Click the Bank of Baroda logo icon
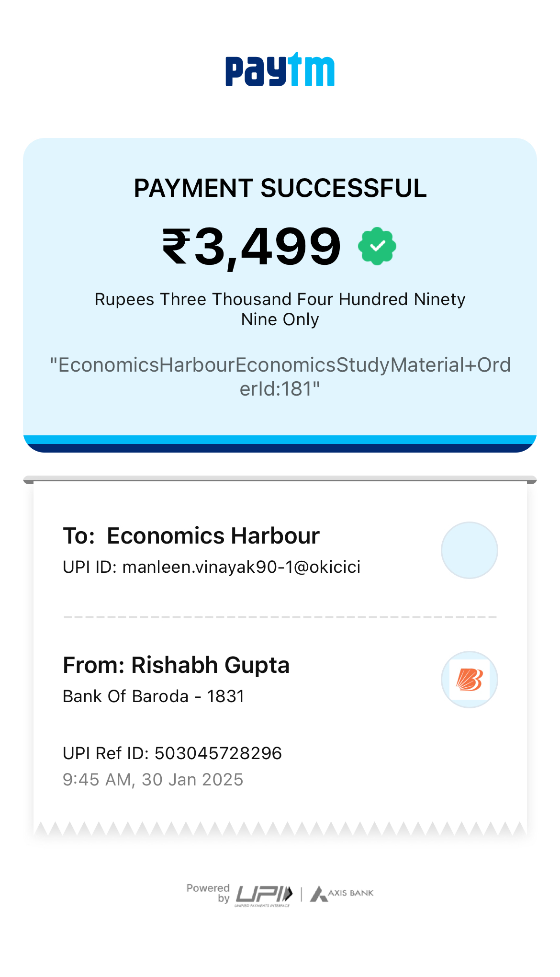 click(x=469, y=679)
